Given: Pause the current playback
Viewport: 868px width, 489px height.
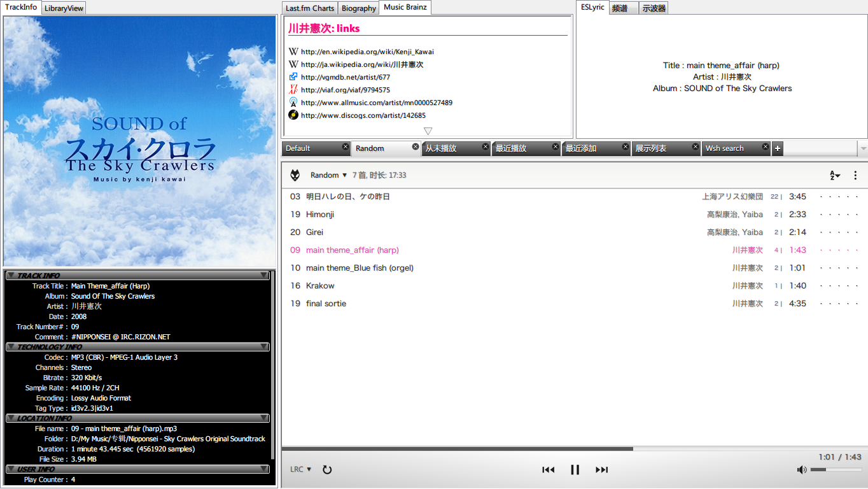Looking at the screenshot, I should 575,470.
